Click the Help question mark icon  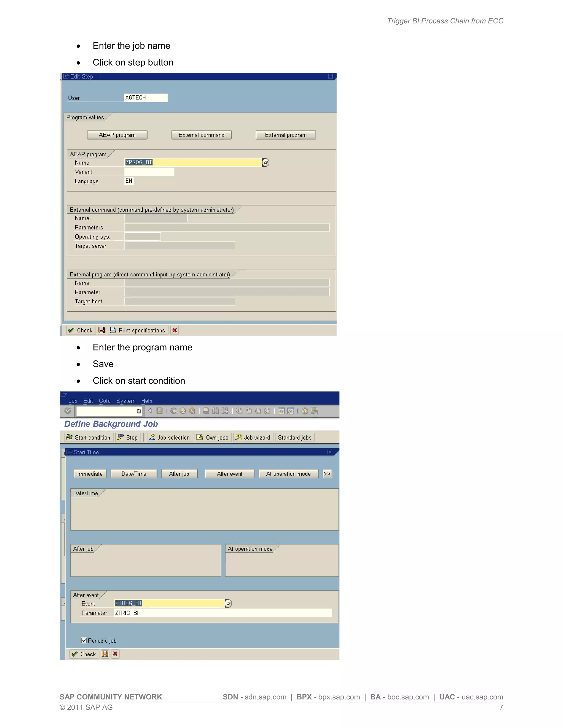click(x=305, y=411)
